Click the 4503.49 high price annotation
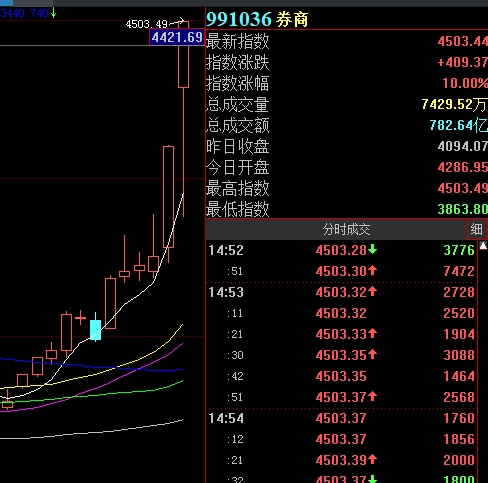The image size is (488, 483). 147,24
